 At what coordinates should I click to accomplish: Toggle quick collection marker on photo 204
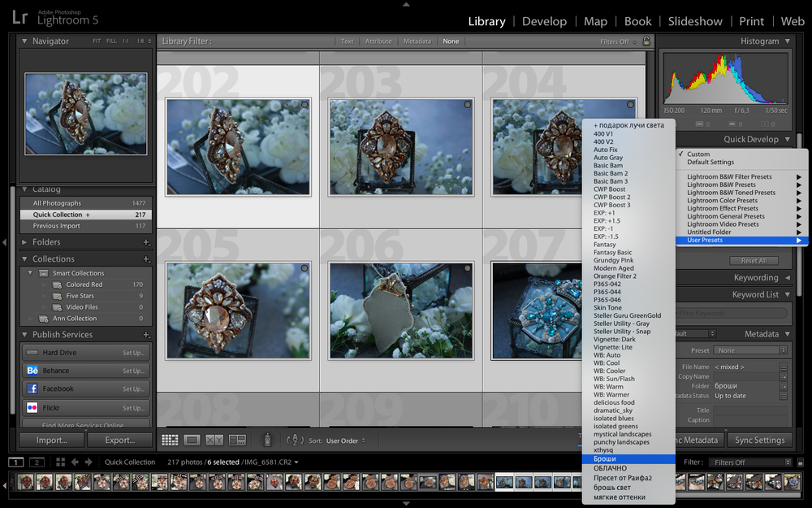630,105
